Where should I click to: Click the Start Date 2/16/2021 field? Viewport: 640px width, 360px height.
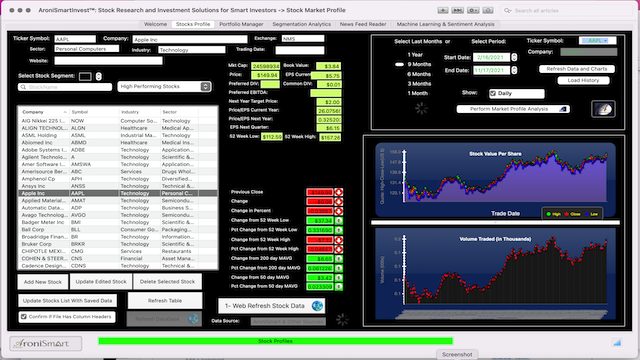coord(491,58)
